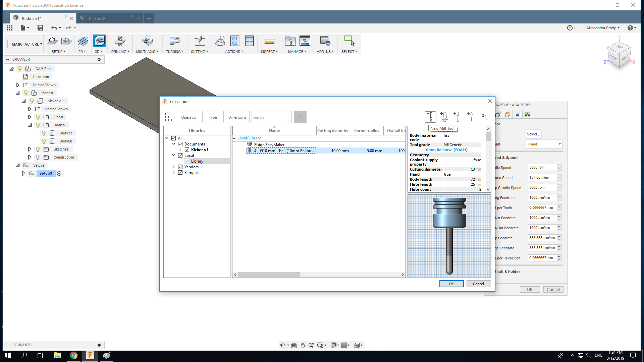The height and width of the screenshot is (362, 644).
Task: Open the Tool Library manage icon
Action: click(x=290, y=41)
